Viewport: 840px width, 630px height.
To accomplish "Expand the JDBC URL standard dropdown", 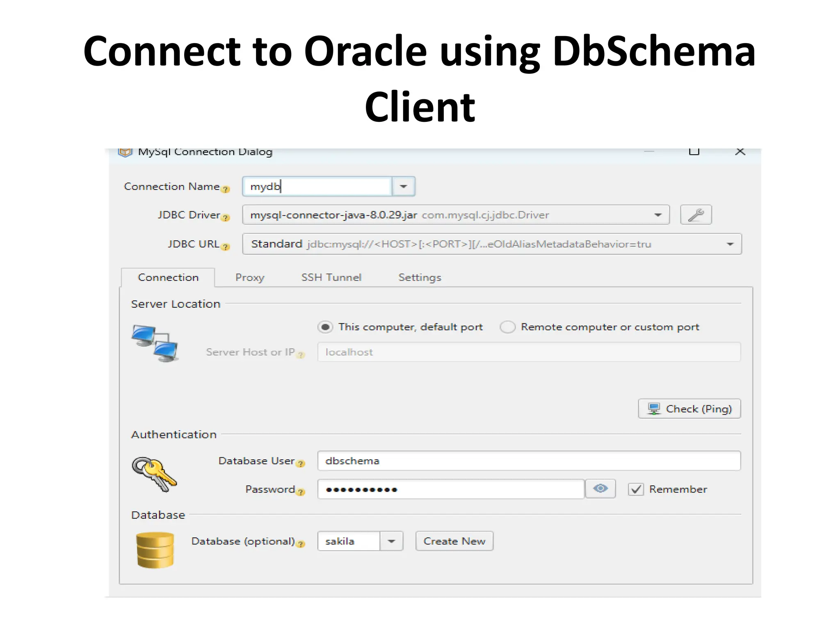I will coord(731,244).
